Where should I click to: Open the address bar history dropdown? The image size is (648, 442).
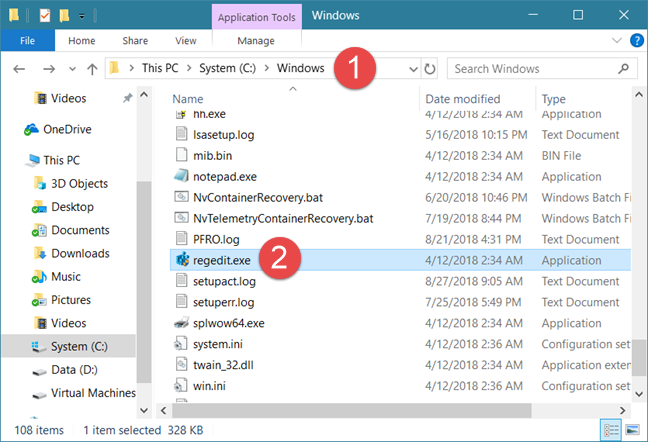click(413, 69)
